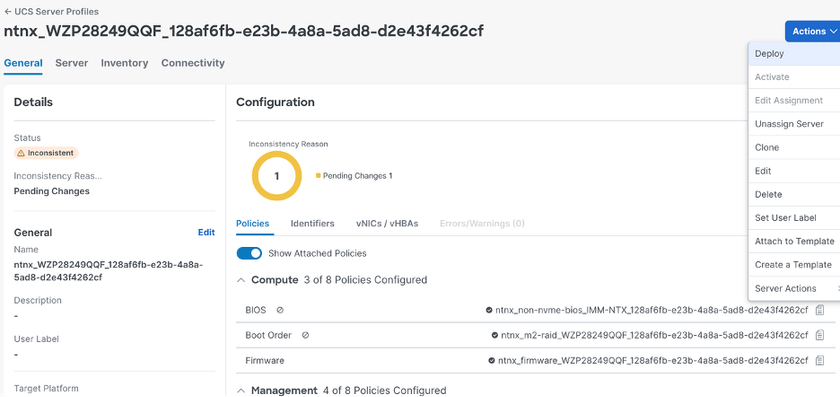This screenshot has width=840, height=397.
Task: Click the Pending Changes donut chart
Action: pos(276,176)
